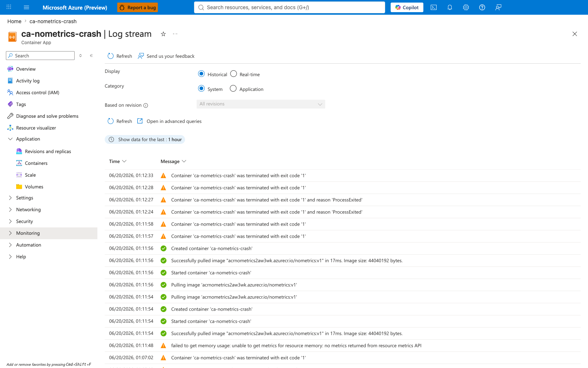Open the Volumes page
This screenshot has width=588, height=368.
(34, 187)
